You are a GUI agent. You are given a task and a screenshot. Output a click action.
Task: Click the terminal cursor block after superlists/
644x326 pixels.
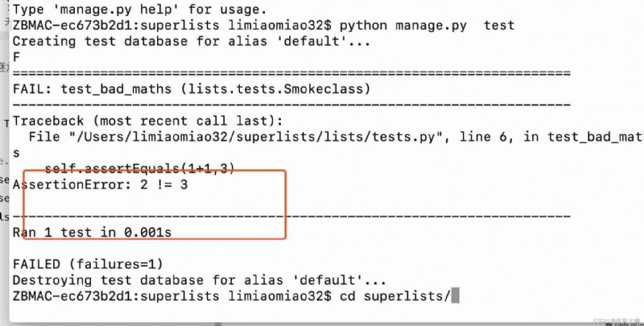pos(455,295)
